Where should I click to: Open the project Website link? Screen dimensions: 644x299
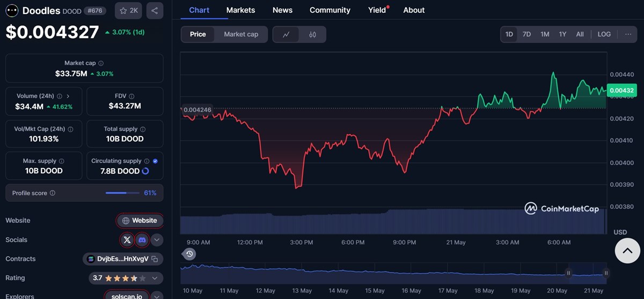pyautogui.click(x=140, y=221)
